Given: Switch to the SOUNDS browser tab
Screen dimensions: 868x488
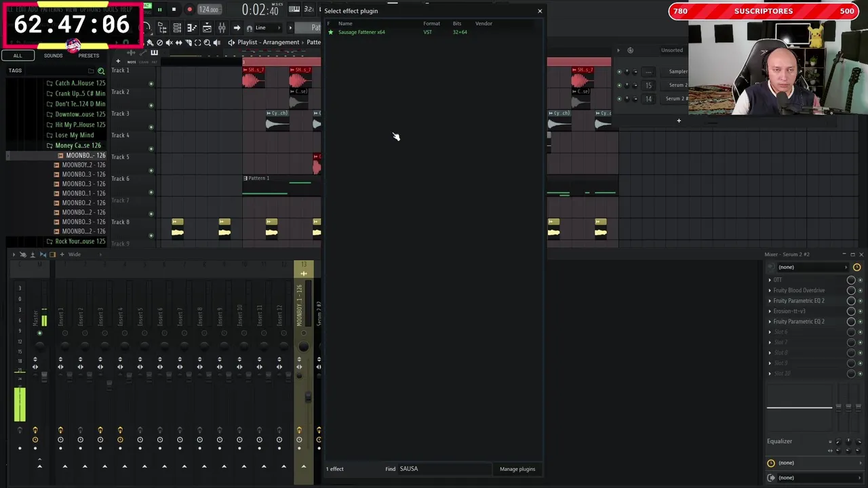Looking at the screenshot, I should point(53,56).
